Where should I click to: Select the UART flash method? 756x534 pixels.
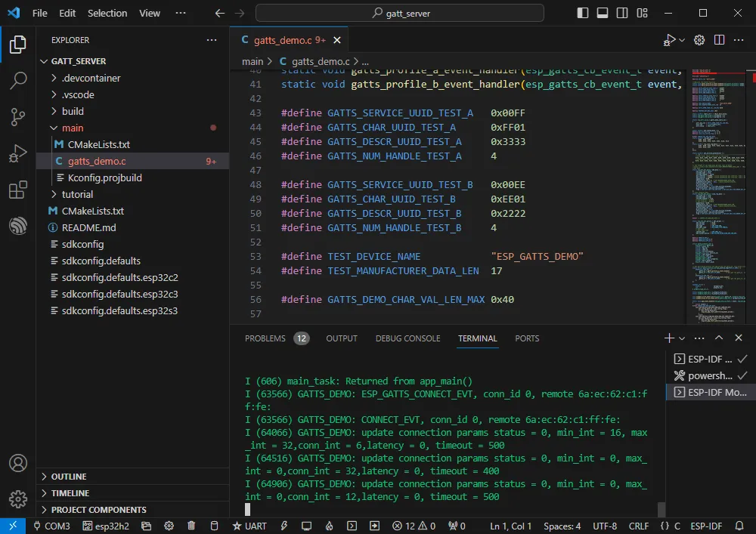249,526
